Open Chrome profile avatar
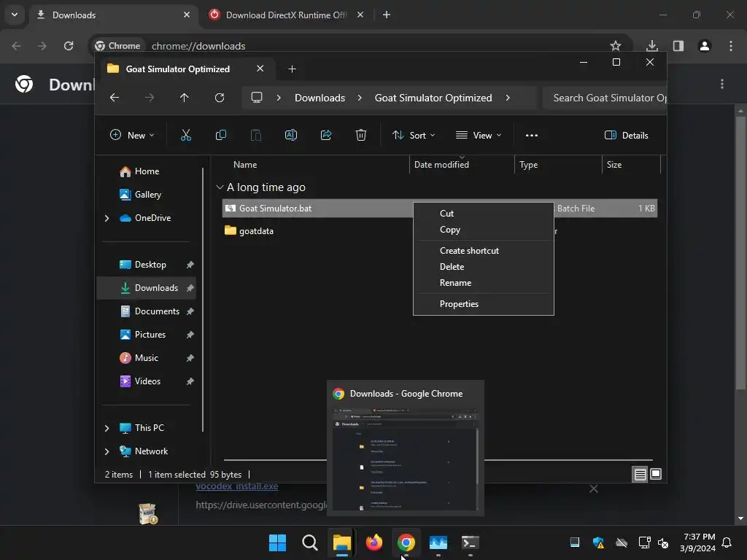747x560 pixels. (x=704, y=46)
